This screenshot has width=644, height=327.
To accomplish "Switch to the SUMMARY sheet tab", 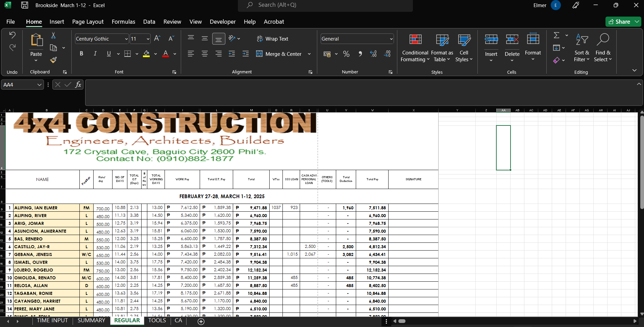I will pyautogui.click(x=91, y=320).
